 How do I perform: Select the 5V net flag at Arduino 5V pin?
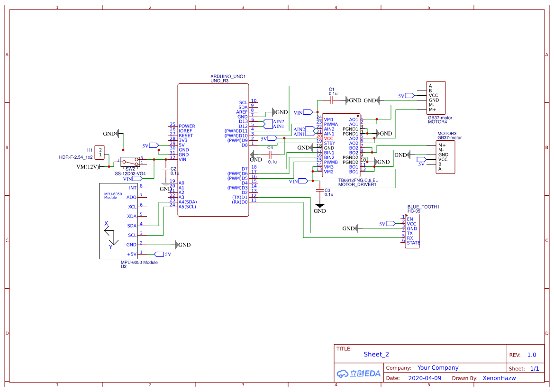[x=154, y=145]
